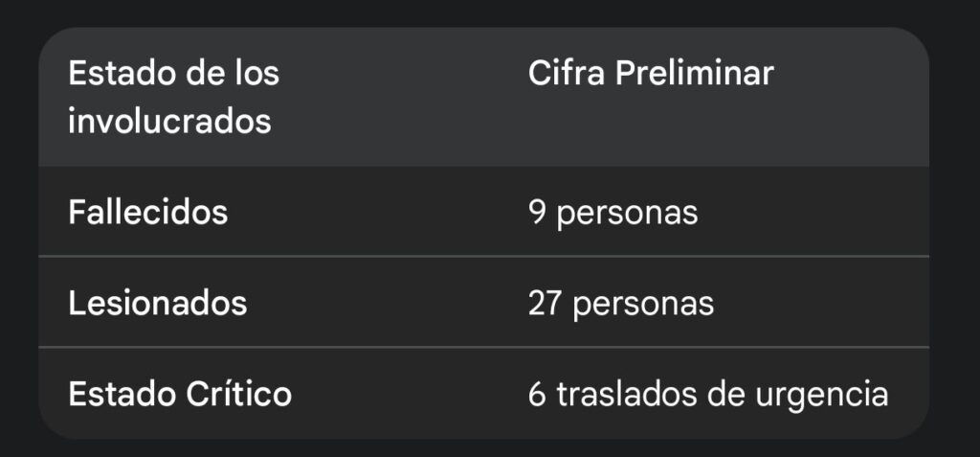
Task: Click the word "involucrados" in the header
Action: 169,123
